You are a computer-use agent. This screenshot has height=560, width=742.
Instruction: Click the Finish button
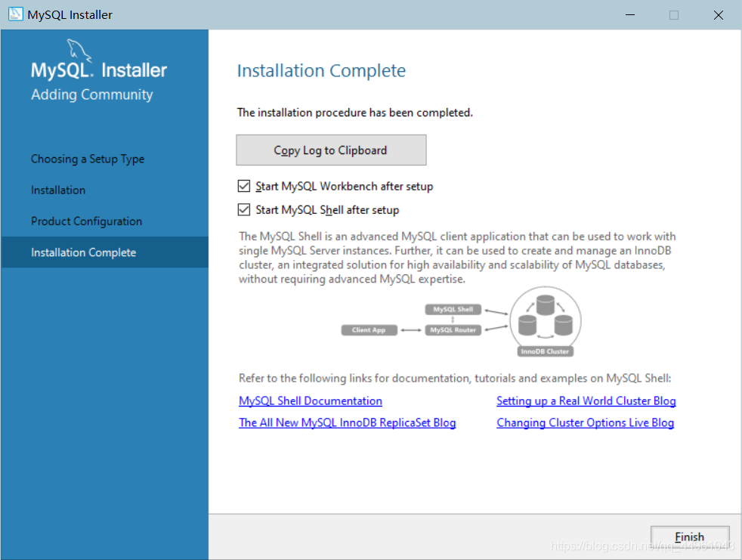[x=689, y=537]
